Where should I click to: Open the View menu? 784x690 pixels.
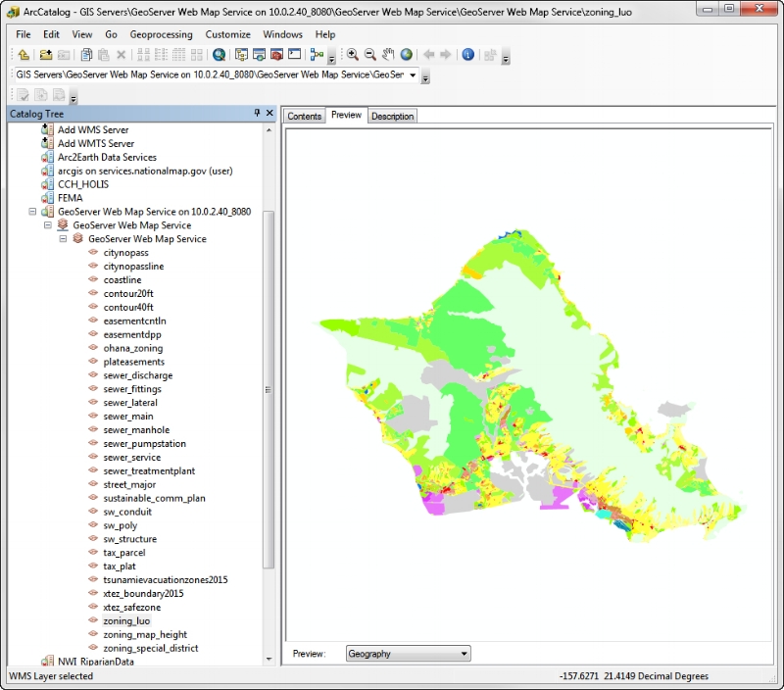(82, 34)
